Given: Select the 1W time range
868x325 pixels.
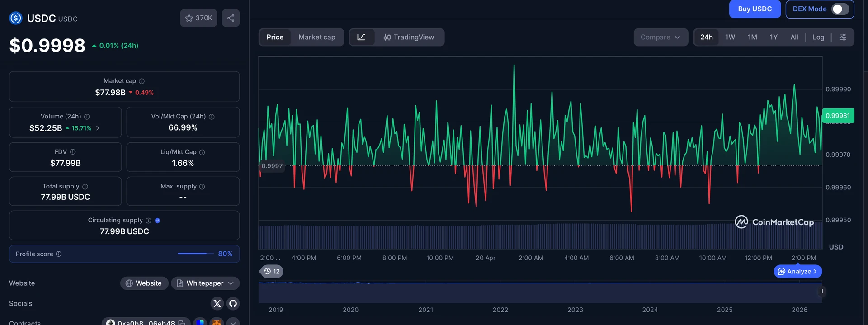Looking at the screenshot, I should point(730,38).
